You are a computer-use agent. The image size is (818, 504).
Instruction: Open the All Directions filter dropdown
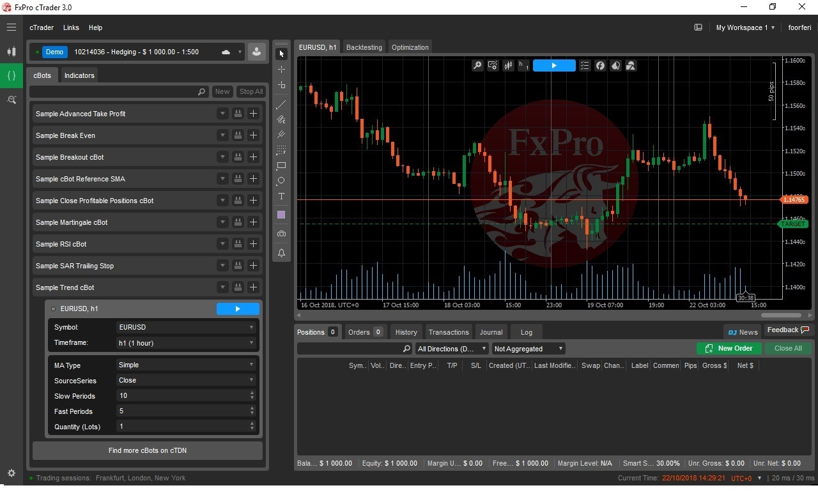click(451, 349)
